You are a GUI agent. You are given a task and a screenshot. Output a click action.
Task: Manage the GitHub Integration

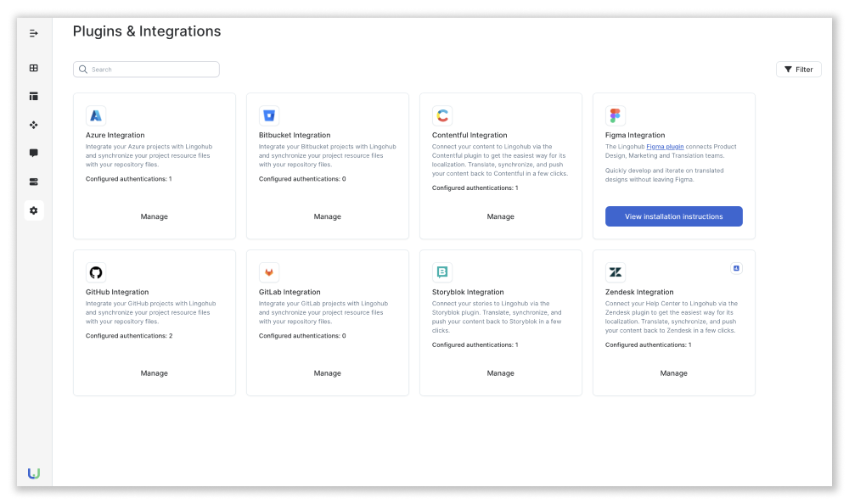pyautogui.click(x=155, y=373)
